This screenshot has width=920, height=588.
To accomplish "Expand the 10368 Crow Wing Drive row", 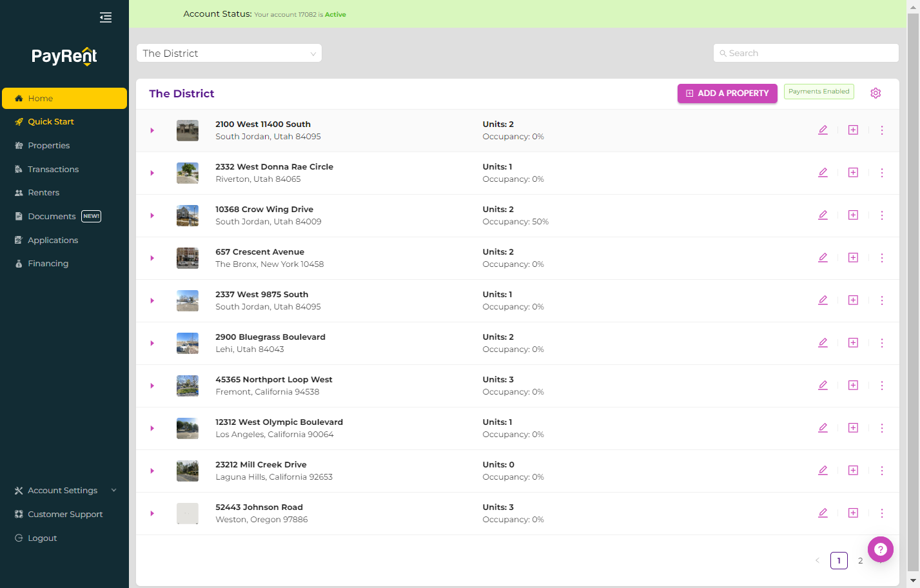I will 152,215.
